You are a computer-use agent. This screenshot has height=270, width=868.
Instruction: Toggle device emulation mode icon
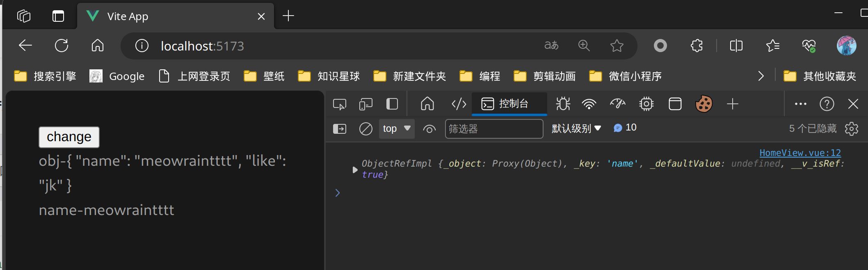(x=365, y=104)
